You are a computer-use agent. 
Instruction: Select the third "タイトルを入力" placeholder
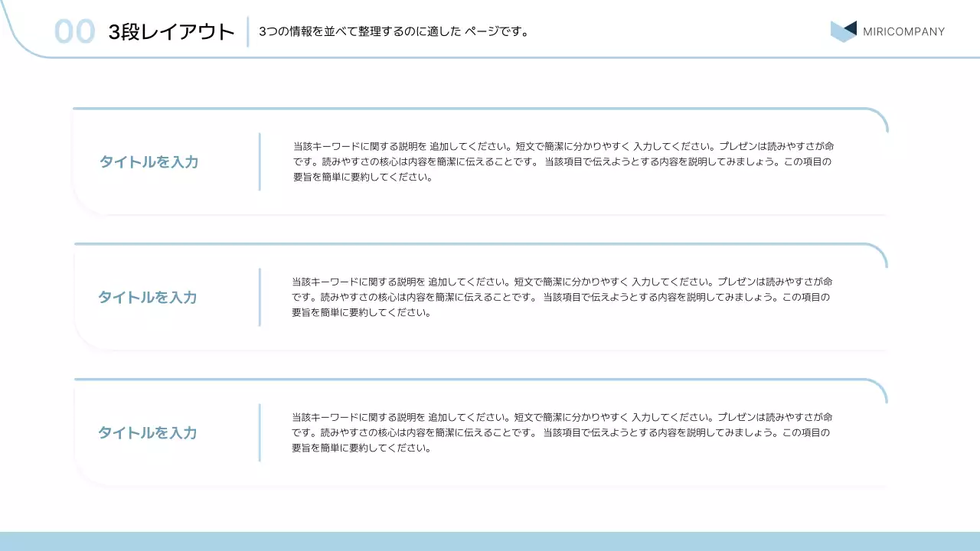coord(148,432)
